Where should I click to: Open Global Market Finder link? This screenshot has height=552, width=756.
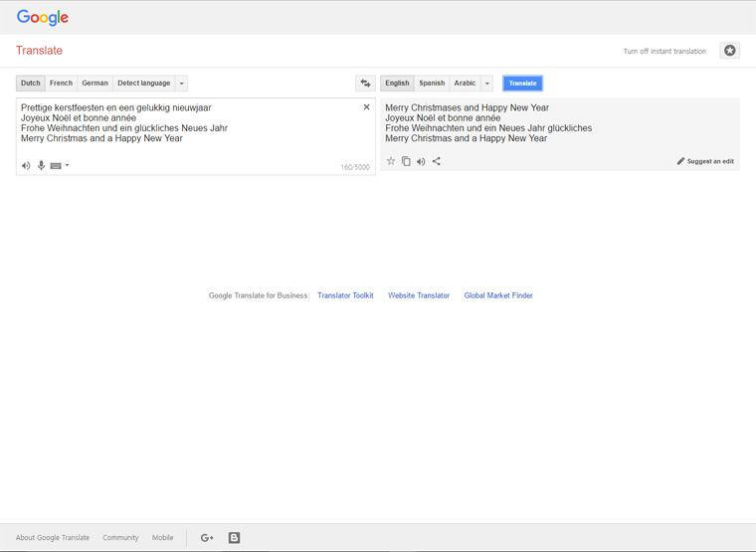point(498,295)
